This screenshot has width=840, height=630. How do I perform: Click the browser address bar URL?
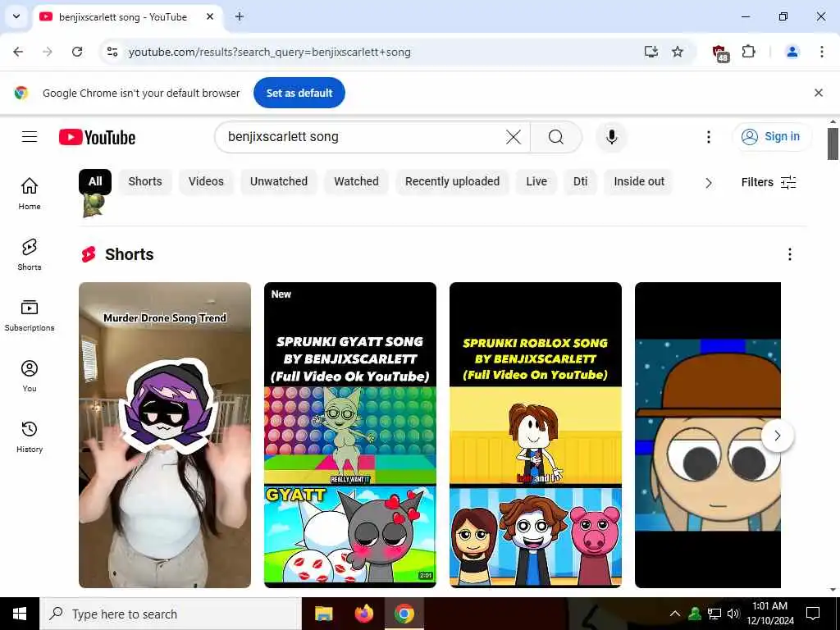tap(269, 52)
